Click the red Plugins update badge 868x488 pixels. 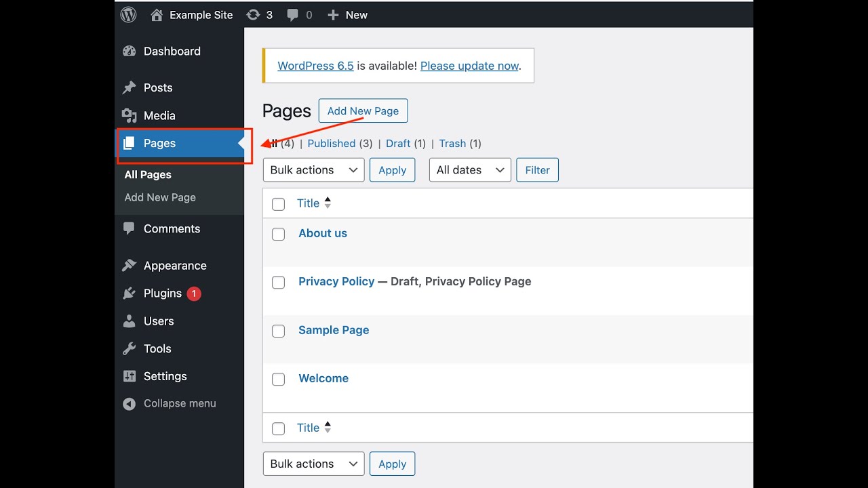(194, 293)
